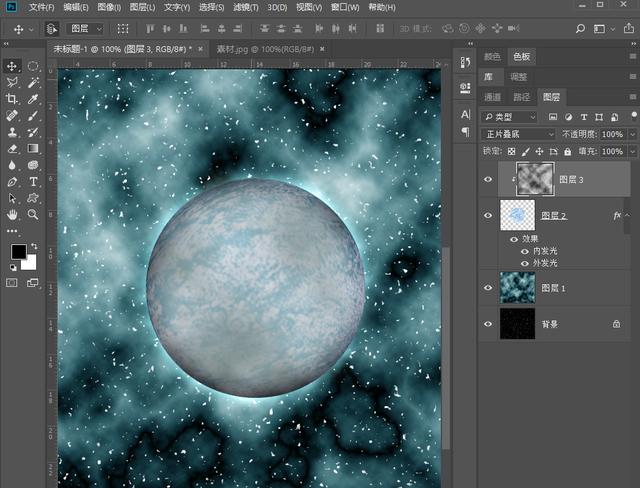
Task: Switch to the 通道 channels tab
Action: [x=493, y=97]
